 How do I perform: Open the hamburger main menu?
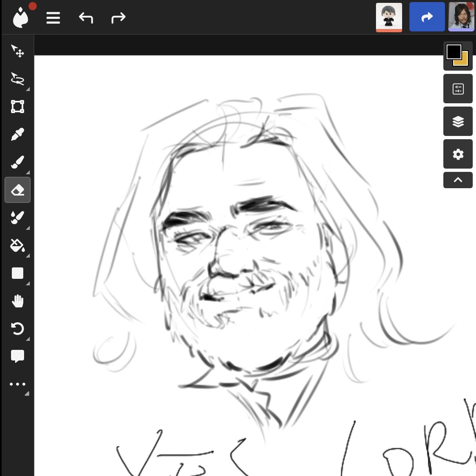[53, 18]
